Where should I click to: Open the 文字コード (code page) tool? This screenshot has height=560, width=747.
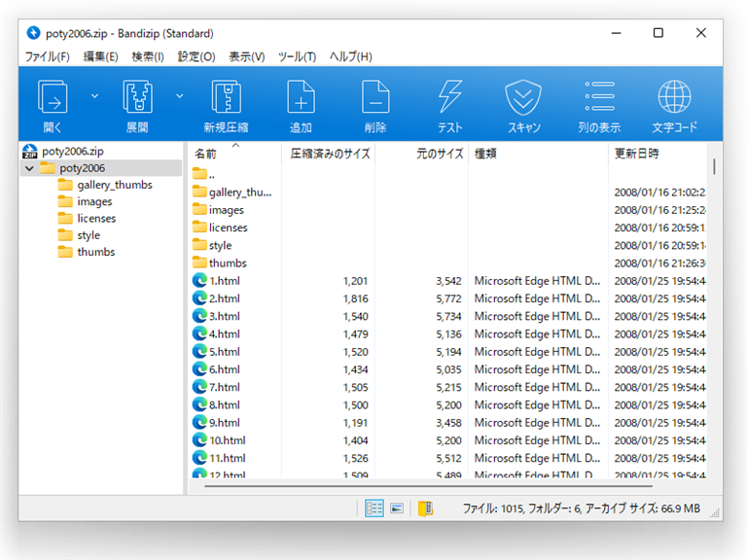coord(674,96)
